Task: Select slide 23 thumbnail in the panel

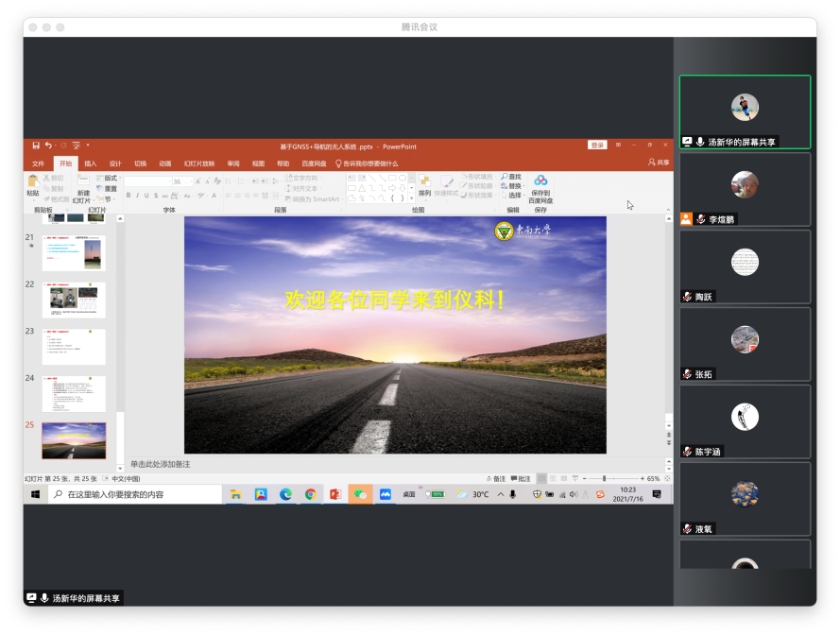Action: coord(74,347)
